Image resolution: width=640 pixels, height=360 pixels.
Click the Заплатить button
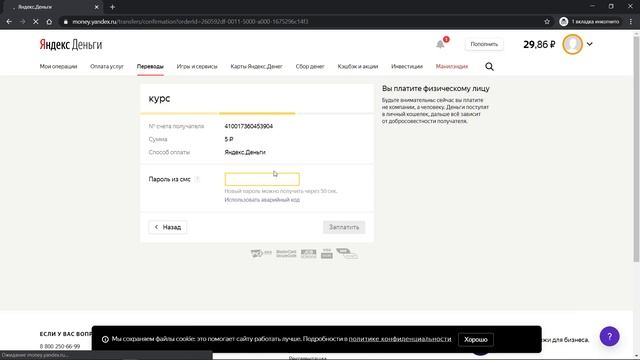[344, 227]
